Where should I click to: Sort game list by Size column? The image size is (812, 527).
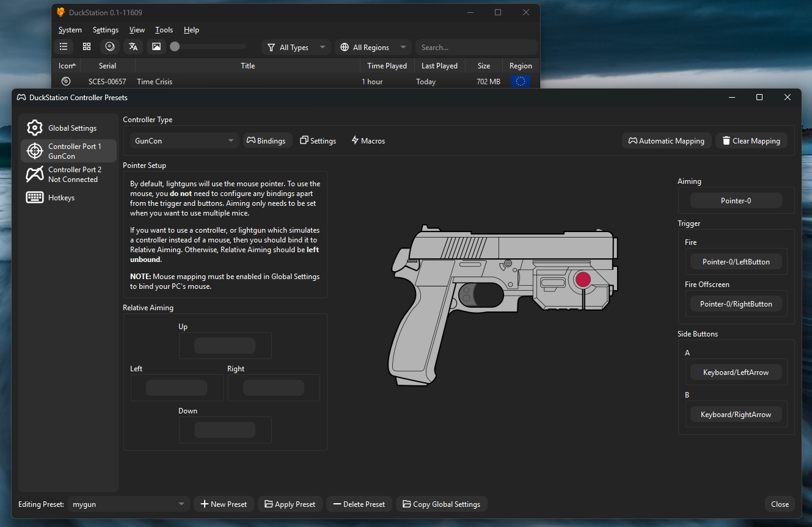[x=484, y=65]
